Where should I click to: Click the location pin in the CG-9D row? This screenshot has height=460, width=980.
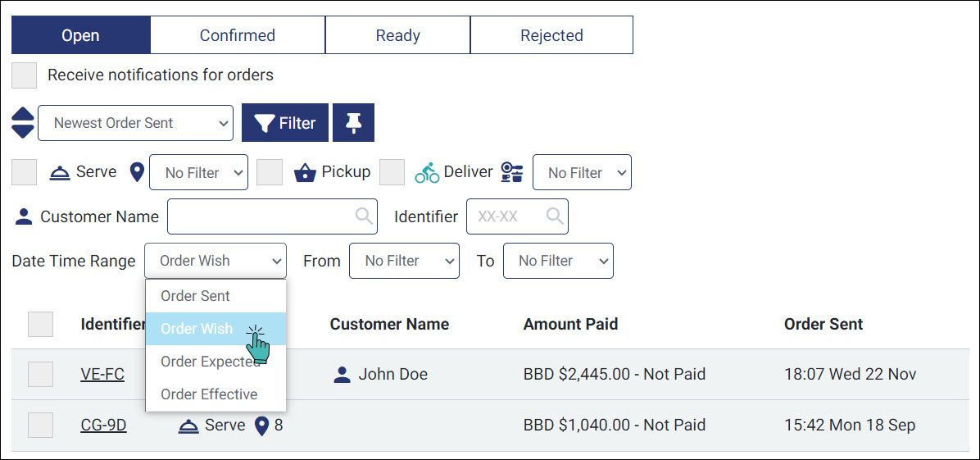(x=262, y=426)
